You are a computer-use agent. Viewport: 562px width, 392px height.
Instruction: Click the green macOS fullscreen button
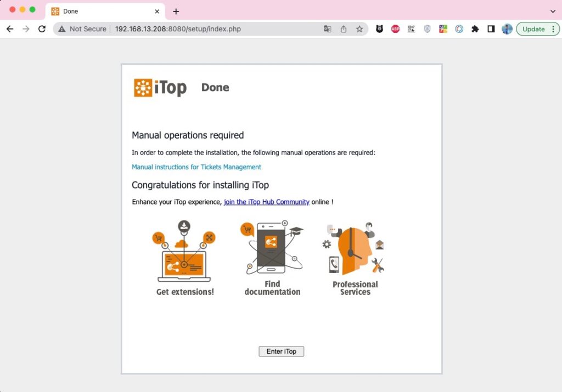[x=32, y=10]
